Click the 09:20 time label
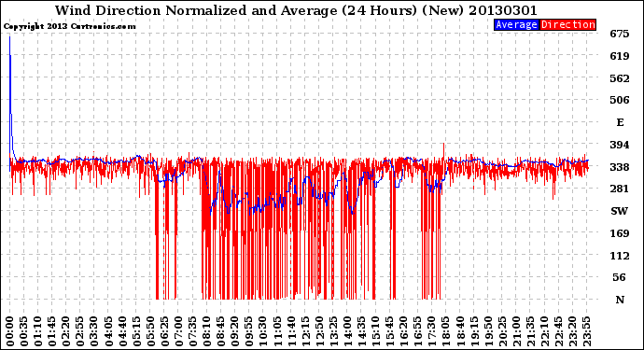This screenshot has width=644, height=350. click(x=235, y=331)
